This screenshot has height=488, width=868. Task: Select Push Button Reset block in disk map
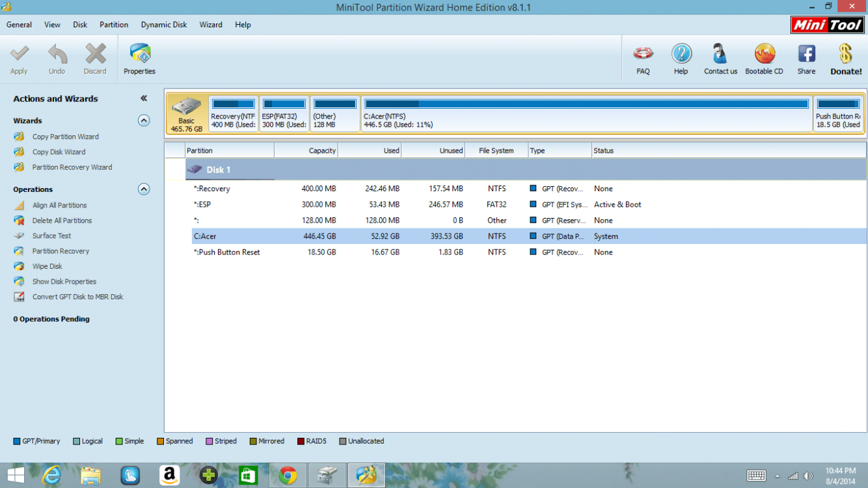point(838,114)
